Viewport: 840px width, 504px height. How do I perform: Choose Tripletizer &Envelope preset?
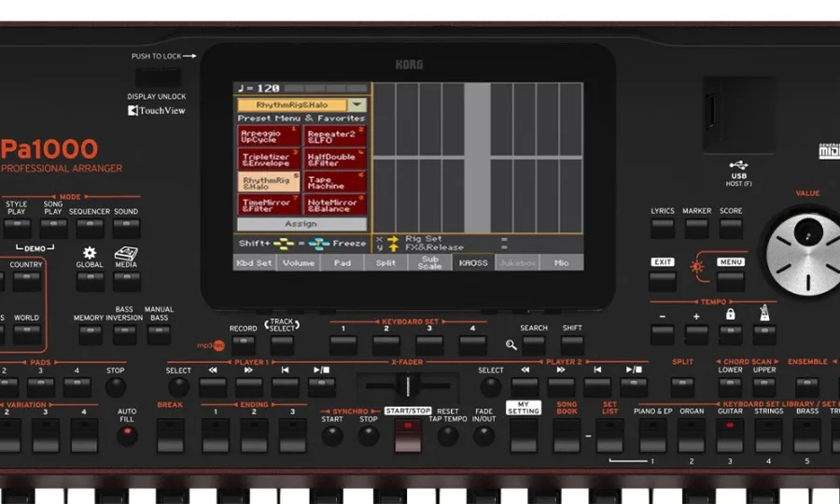(x=269, y=159)
